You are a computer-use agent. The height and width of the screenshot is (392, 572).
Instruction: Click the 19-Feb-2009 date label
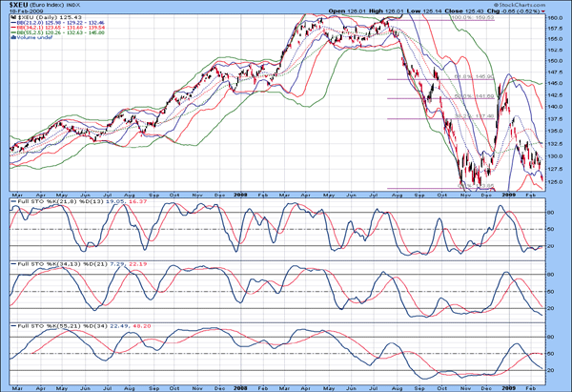point(22,11)
